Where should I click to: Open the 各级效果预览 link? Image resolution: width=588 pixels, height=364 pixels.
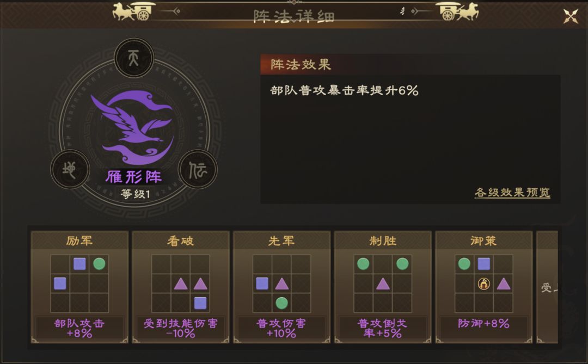coord(512,193)
